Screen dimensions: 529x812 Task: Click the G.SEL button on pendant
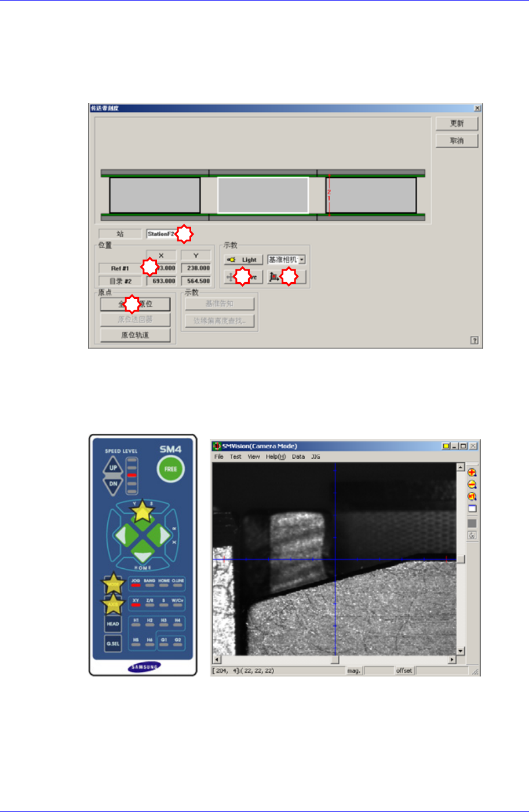[113, 643]
